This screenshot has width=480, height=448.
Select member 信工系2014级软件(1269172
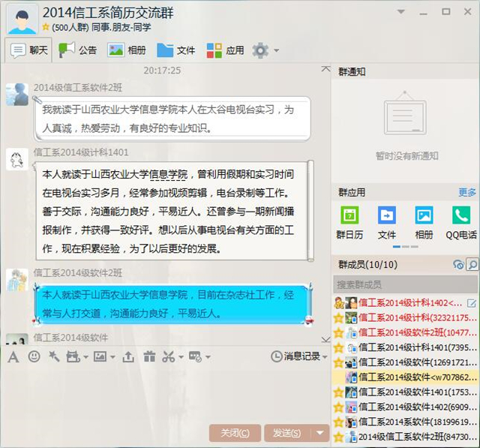tap(405, 362)
